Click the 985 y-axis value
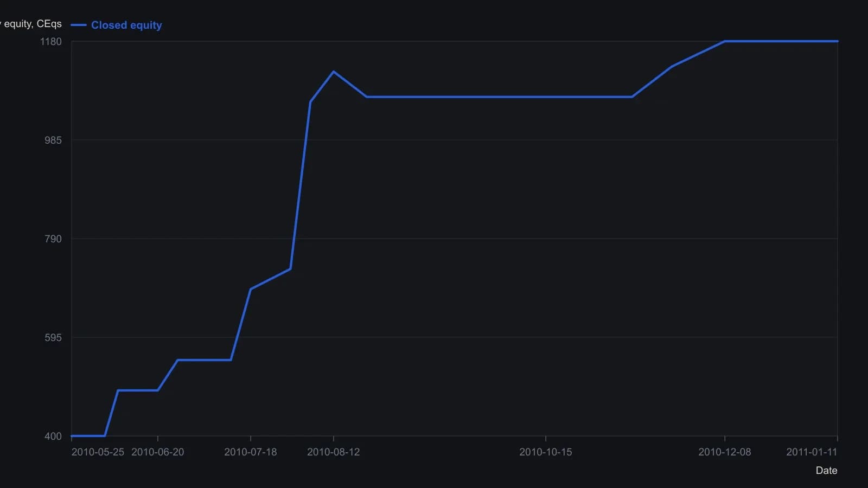The image size is (868, 488). tap(53, 140)
